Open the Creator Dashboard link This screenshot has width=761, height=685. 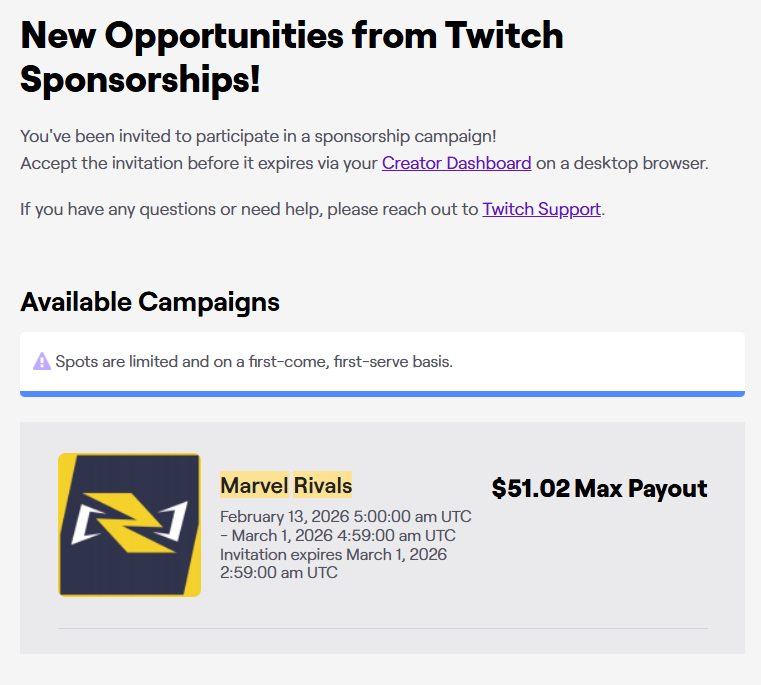(456, 163)
